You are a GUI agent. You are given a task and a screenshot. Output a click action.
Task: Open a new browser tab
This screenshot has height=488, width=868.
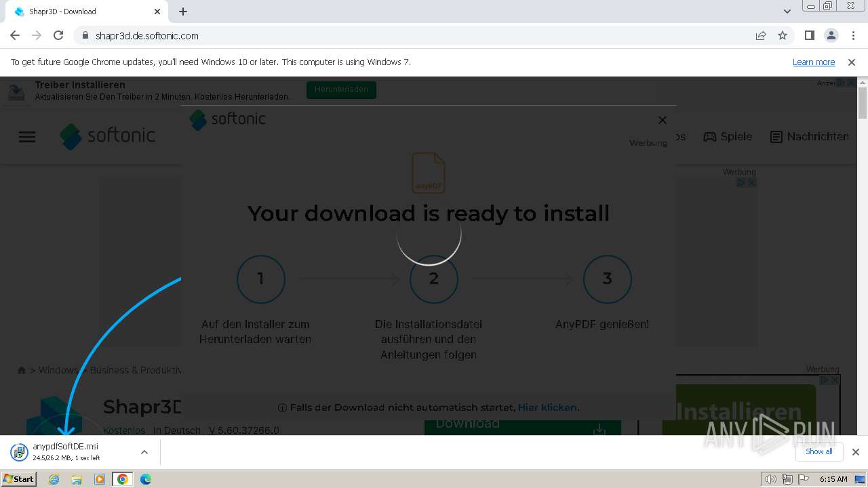tap(183, 12)
